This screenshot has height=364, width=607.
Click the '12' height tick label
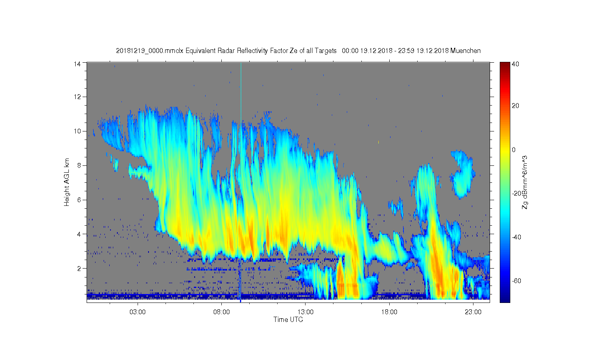(x=78, y=97)
